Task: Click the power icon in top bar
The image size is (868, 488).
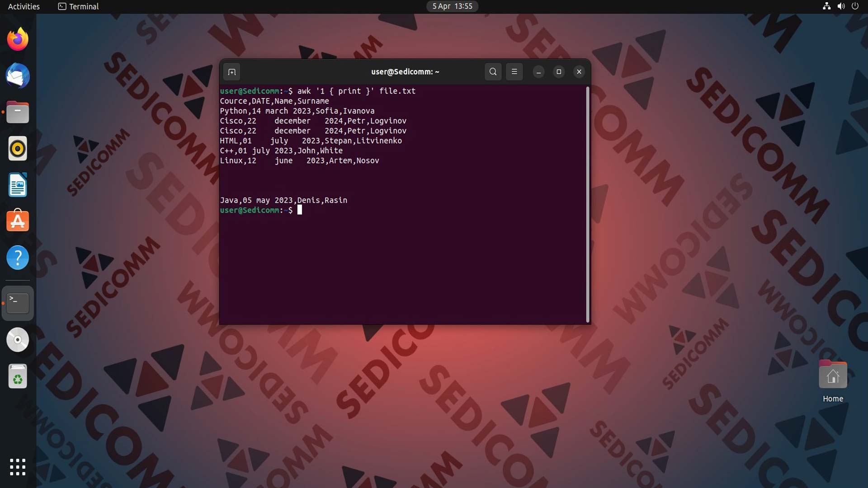Action: click(x=855, y=6)
